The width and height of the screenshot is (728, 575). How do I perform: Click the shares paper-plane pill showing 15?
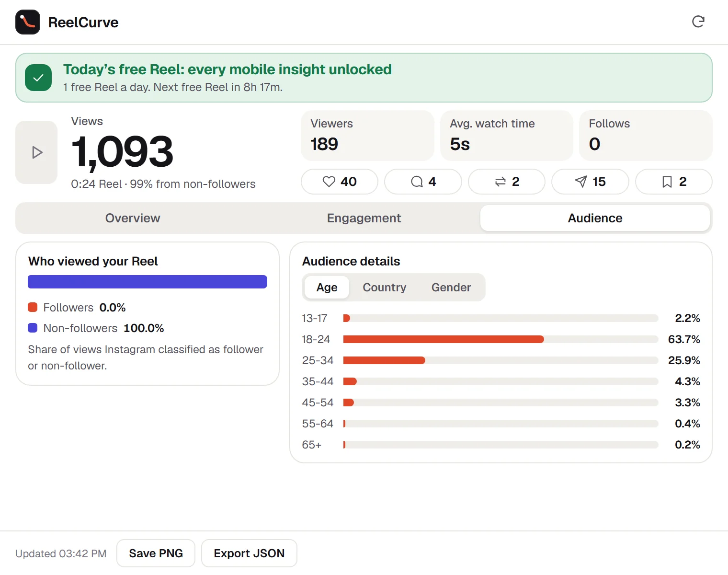[x=590, y=182]
